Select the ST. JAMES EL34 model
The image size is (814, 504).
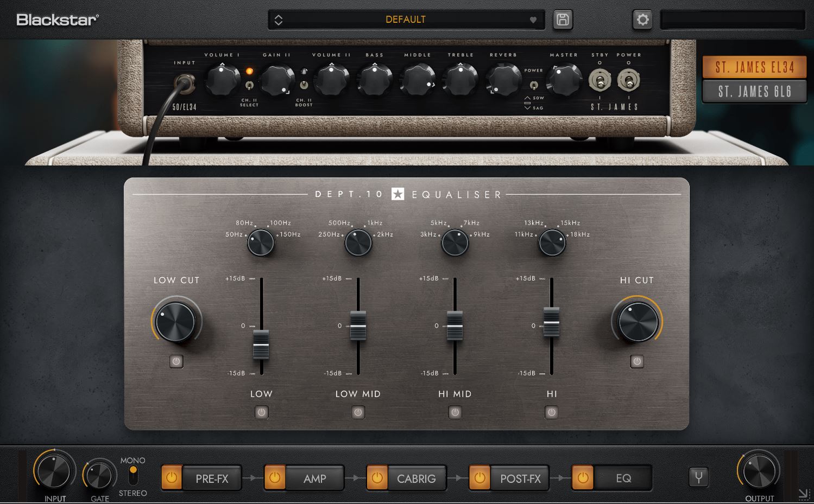click(x=754, y=67)
